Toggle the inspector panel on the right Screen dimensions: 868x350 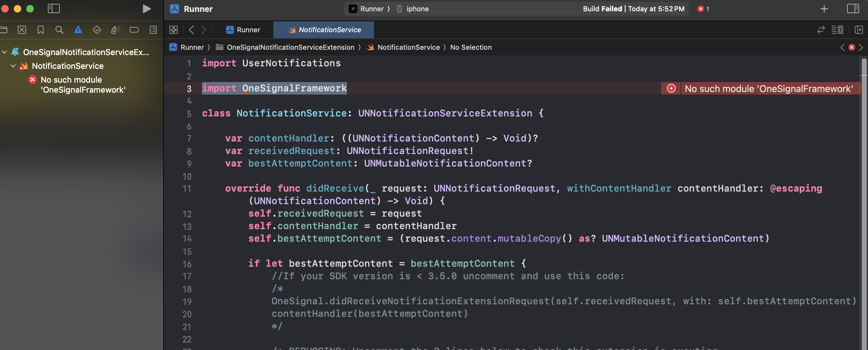click(853, 9)
